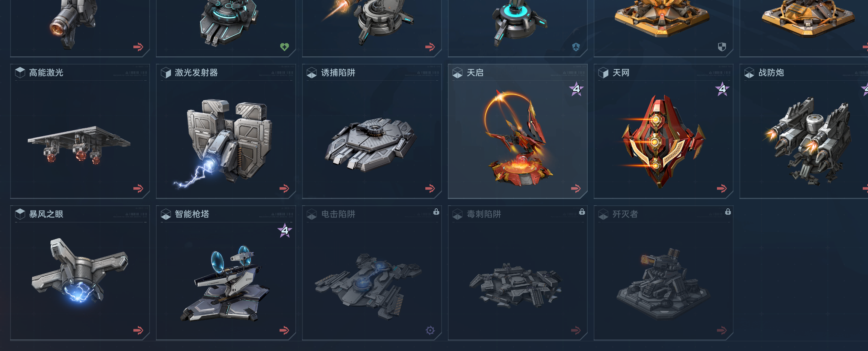Click the 战防炮 card title
This screenshot has width=868, height=351.
[x=771, y=72]
